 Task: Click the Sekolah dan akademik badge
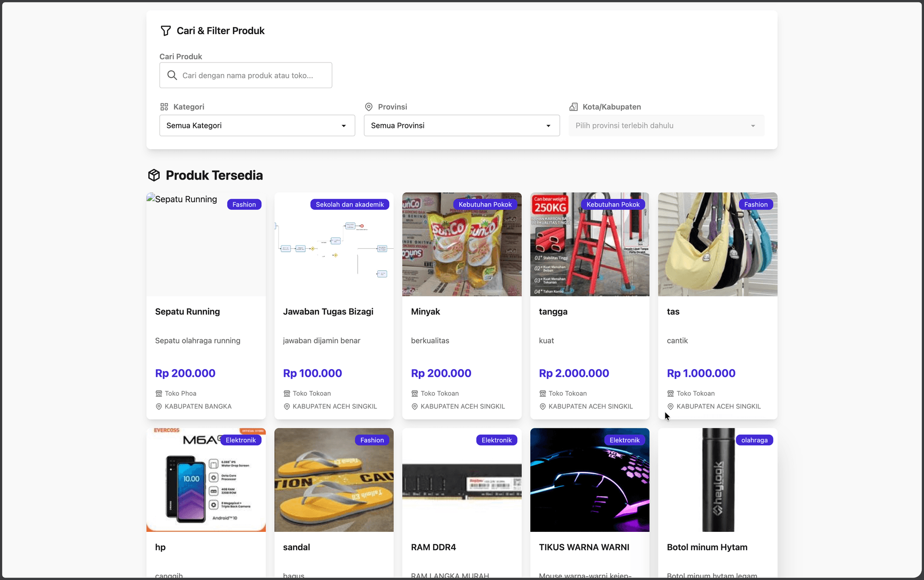point(350,205)
